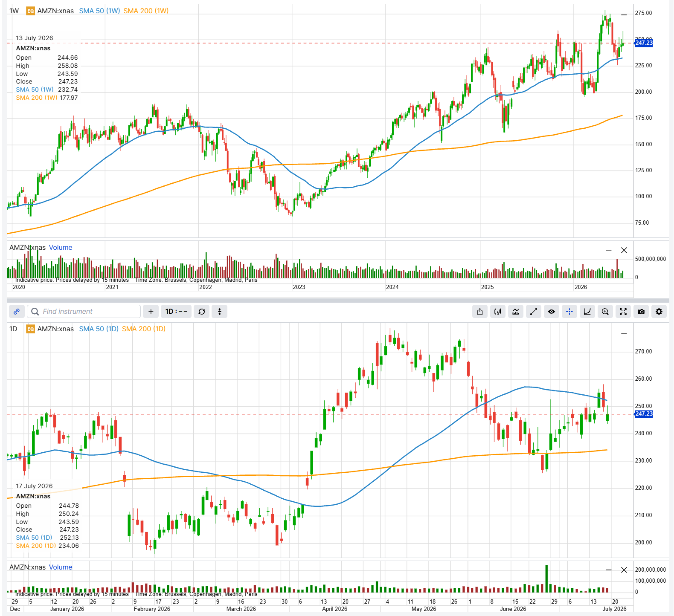Select SMA 200 (1W) legend label
Viewport: 674px width, 616px height.
(x=146, y=11)
